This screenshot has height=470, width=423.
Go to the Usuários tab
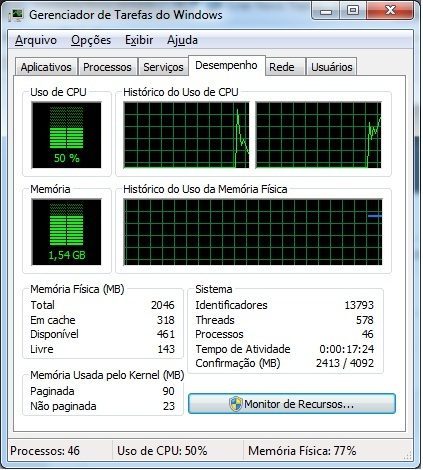coord(331,67)
